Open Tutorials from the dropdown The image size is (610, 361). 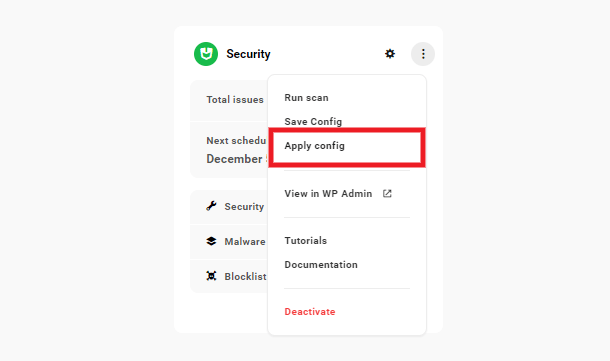click(305, 241)
